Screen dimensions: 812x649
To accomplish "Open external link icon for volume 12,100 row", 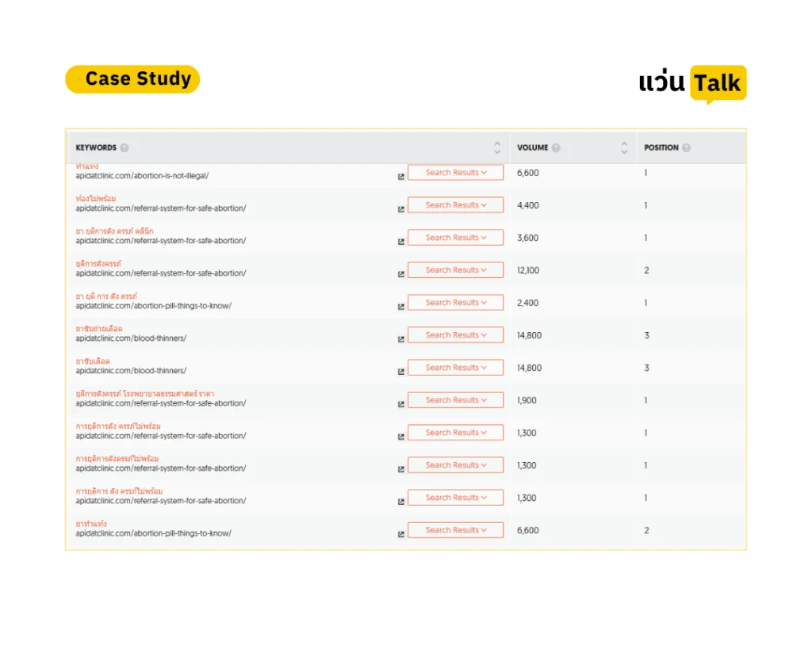I will [x=400, y=274].
